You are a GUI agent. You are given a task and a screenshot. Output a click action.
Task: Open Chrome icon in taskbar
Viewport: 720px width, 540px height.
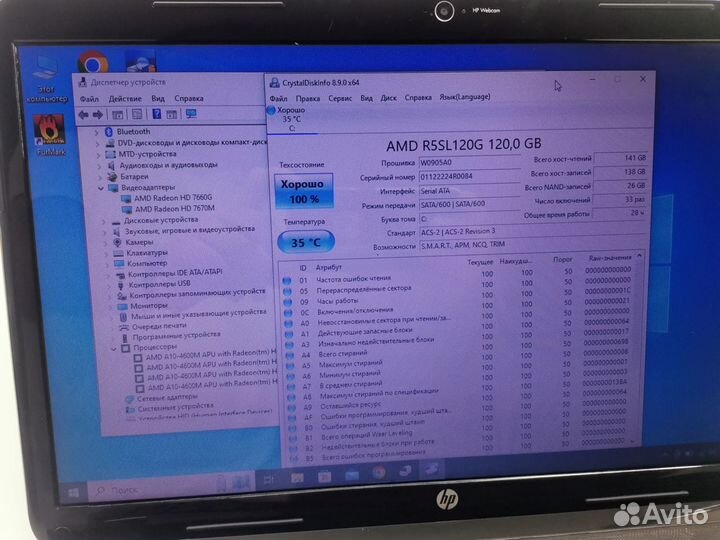(x=379, y=473)
